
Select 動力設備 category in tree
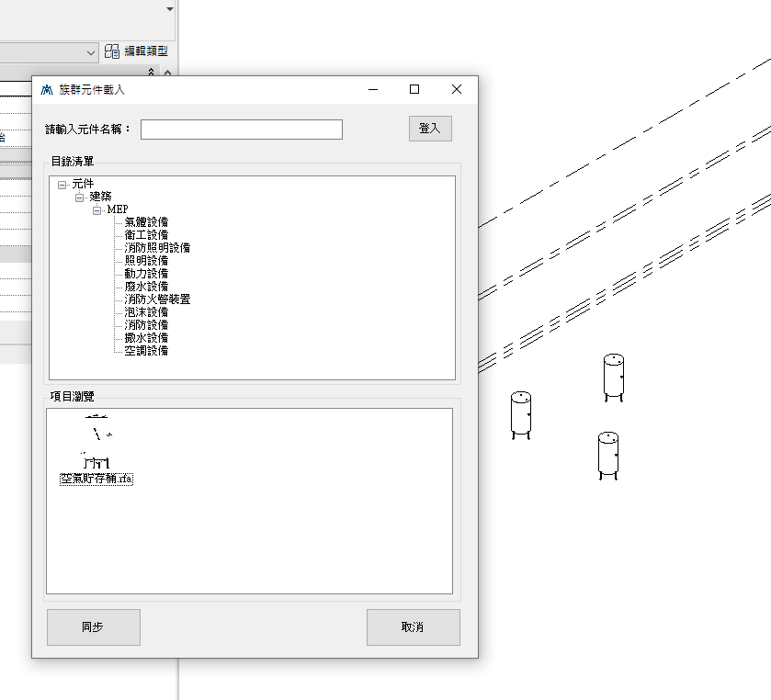pyautogui.click(x=146, y=274)
